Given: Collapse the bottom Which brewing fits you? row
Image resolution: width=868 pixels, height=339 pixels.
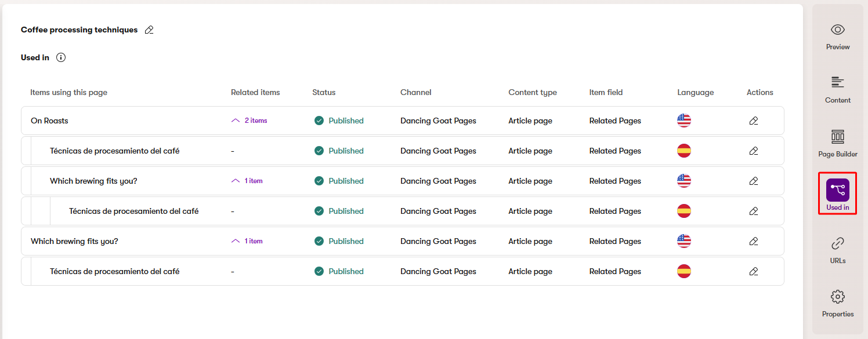Looking at the screenshot, I should 235,240.
